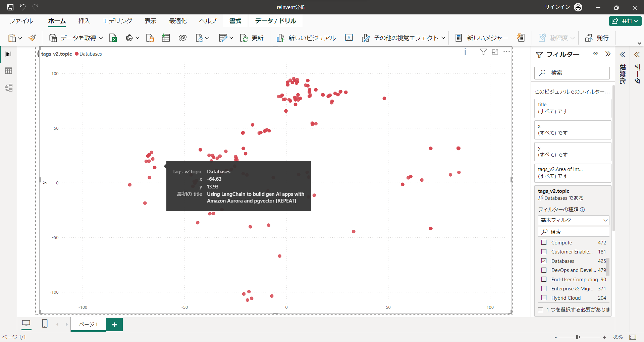This screenshot has height=342, width=644.
Task: Insert a text box from the ribbon
Action: coord(349,38)
